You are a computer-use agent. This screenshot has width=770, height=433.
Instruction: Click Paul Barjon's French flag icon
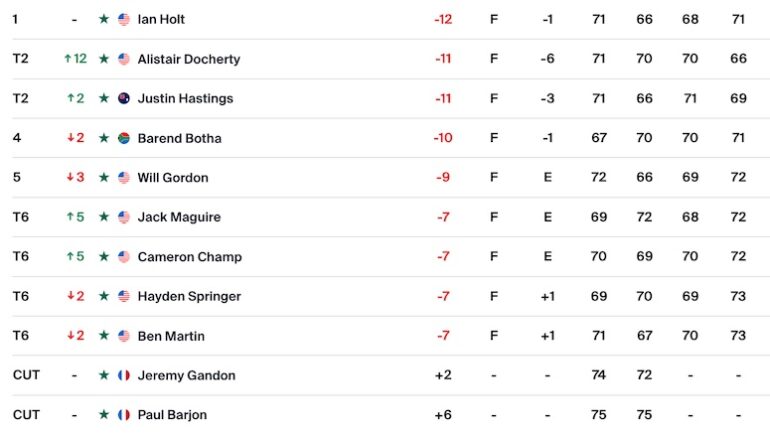pos(124,415)
